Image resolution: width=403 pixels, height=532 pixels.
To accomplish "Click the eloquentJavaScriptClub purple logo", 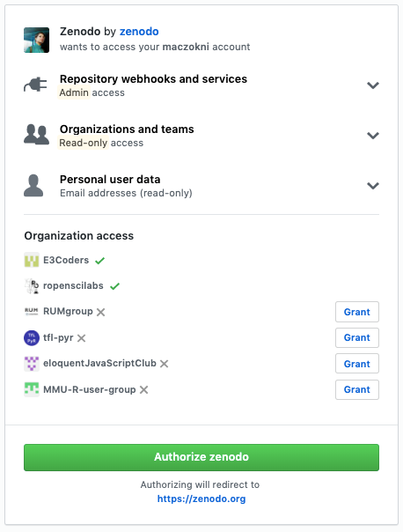I will click(32, 364).
